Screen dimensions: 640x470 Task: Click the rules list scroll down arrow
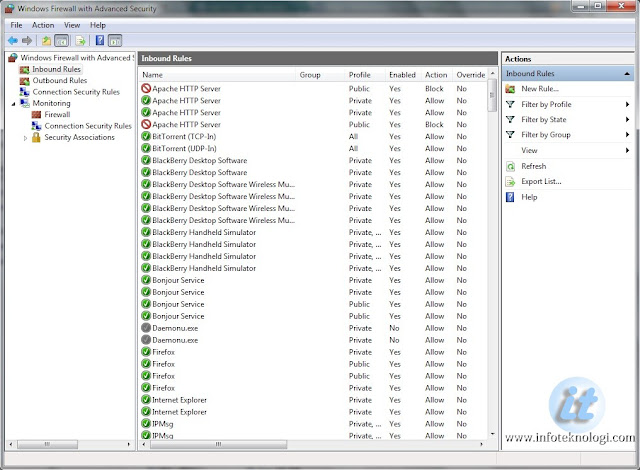[x=492, y=433]
